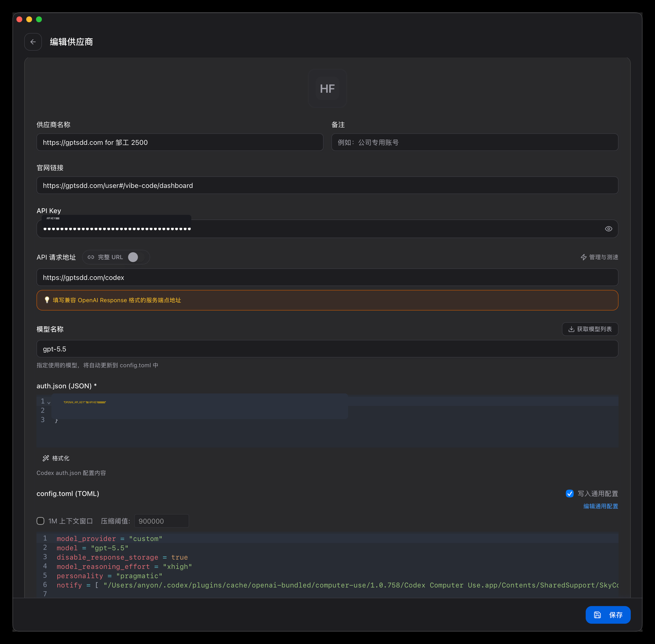This screenshot has width=655, height=644.
Task: Uncheck 写入通用配置 checkbox
Action: coord(569,493)
